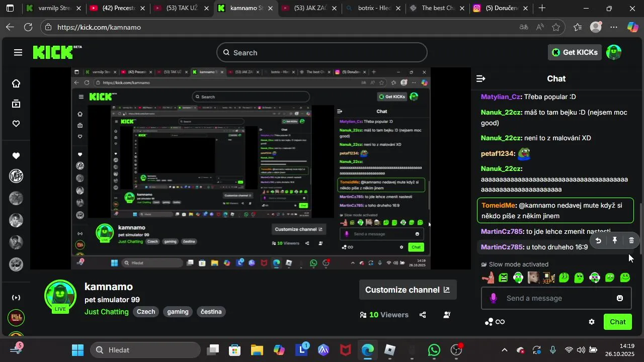Screen dimensions: 644x362
Task: Reply to the MartinCz785 message
Action: [x=598, y=241]
